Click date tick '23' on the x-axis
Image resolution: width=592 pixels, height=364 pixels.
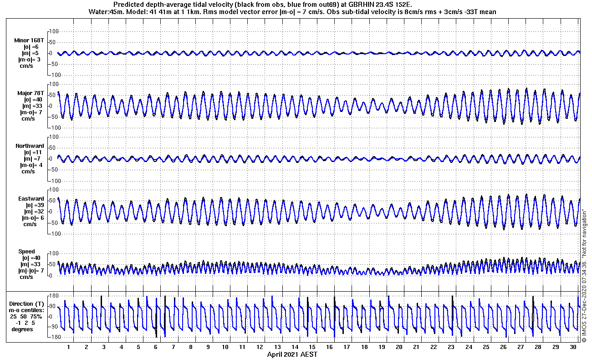[451, 347]
